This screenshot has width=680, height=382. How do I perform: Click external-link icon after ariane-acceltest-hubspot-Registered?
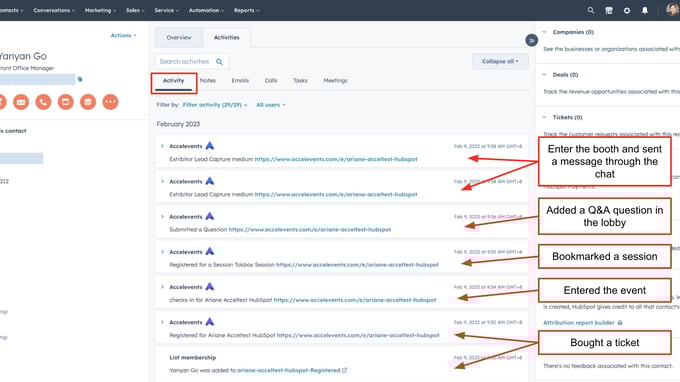click(344, 370)
